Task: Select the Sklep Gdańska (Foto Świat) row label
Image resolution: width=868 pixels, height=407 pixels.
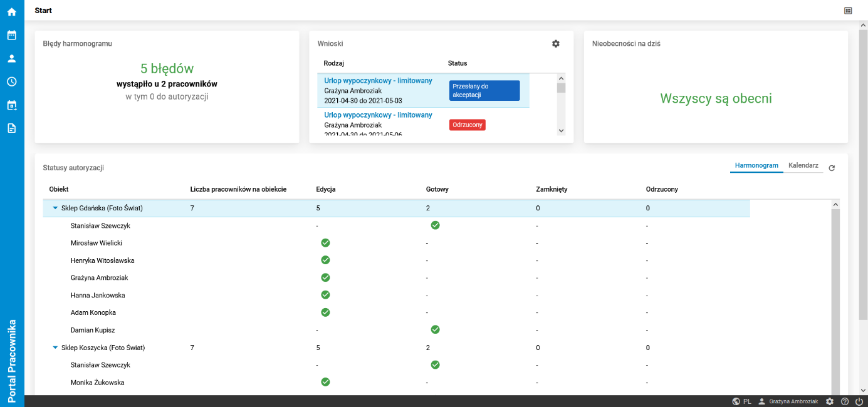Action: [102, 208]
